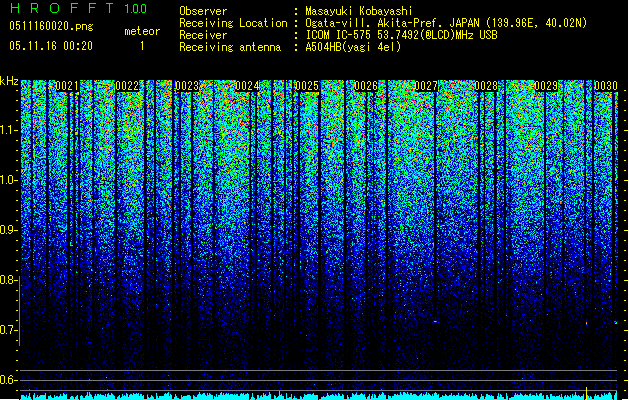Select the date stamp 05.11.16 00:20
Screen dimensions: 629x400
[x=51, y=46]
